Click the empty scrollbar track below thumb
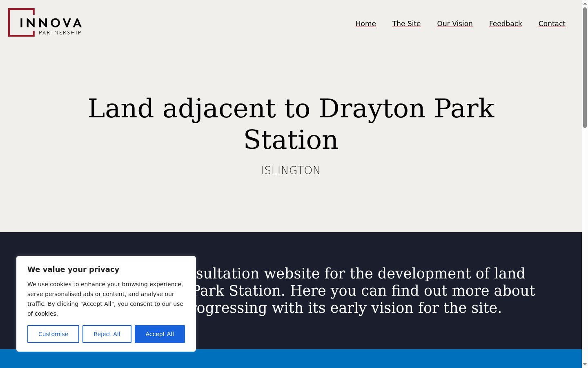Viewport: 588px width, 368px height. 585,245
